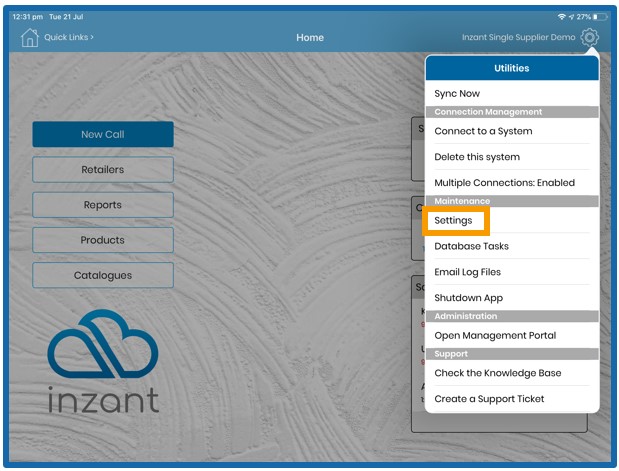Select Sync Now in Utilities

[x=512, y=94]
